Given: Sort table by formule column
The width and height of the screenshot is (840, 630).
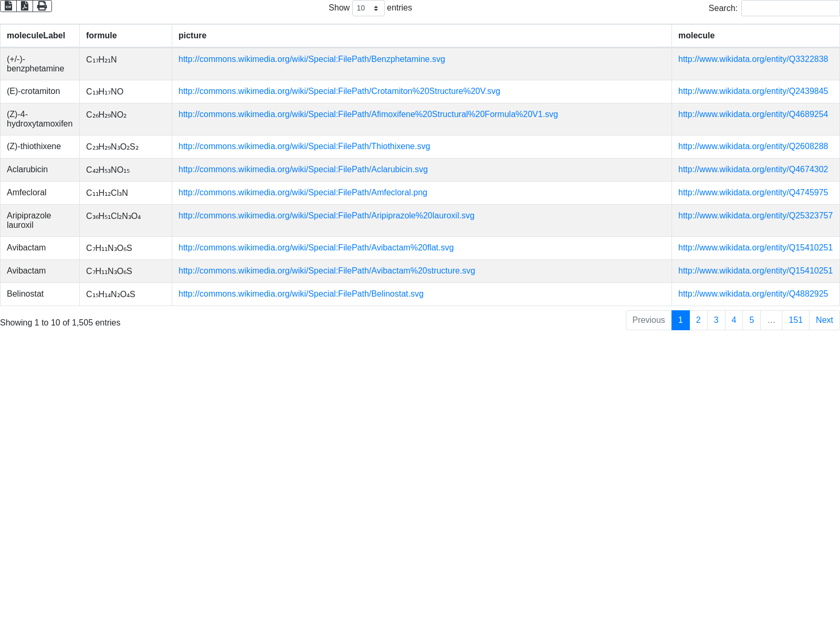Looking at the screenshot, I should pyautogui.click(x=101, y=36).
